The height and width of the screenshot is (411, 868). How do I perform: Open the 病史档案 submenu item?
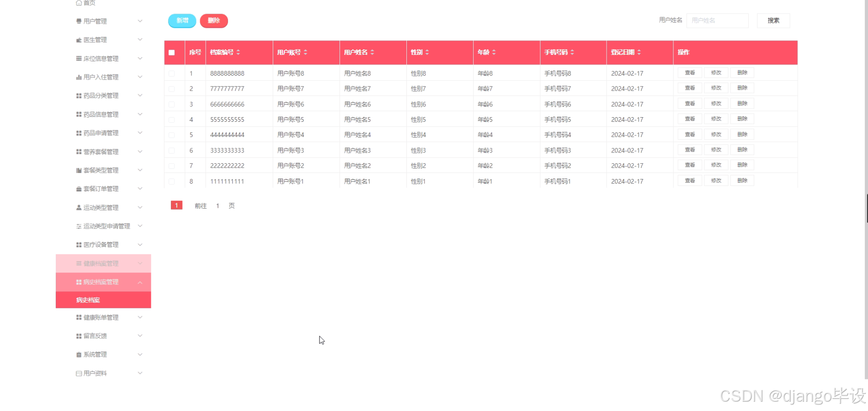[103, 300]
